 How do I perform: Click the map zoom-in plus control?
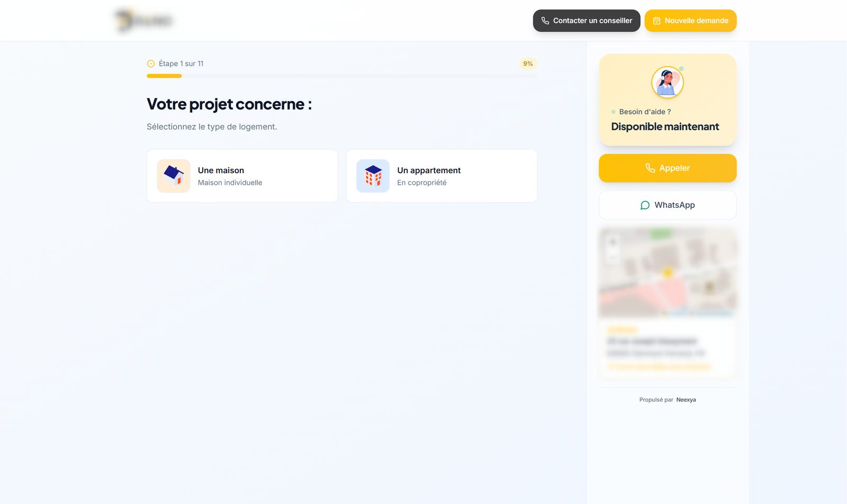coord(613,242)
